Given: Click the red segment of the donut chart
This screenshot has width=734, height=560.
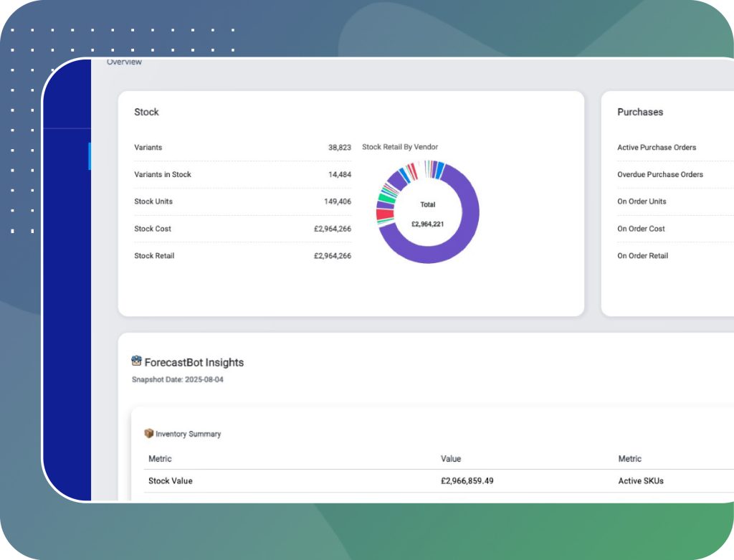Looking at the screenshot, I should pyautogui.click(x=385, y=214).
